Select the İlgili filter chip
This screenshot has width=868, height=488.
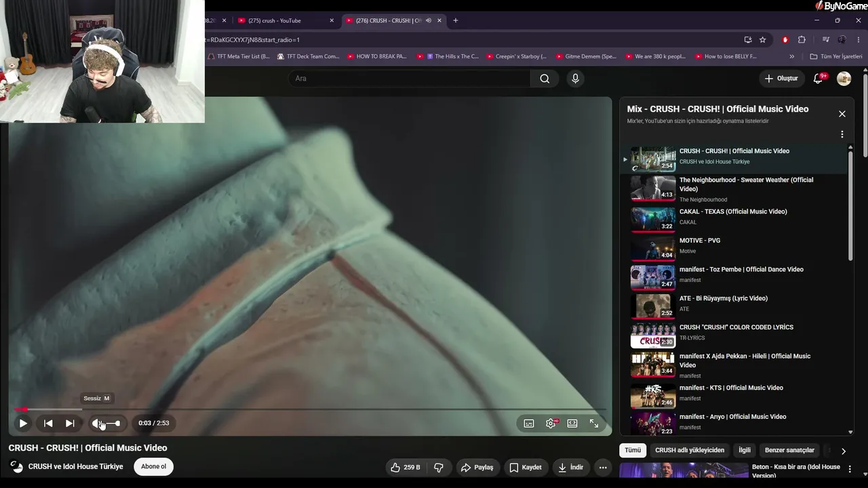(745, 450)
